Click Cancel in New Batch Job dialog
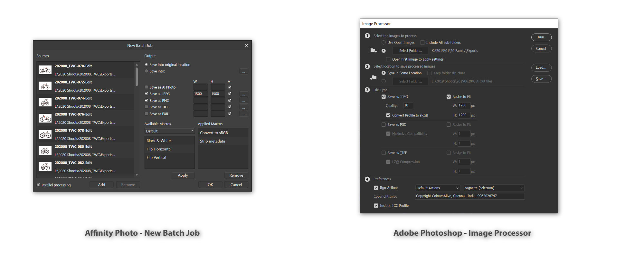 [x=236, y=185]
